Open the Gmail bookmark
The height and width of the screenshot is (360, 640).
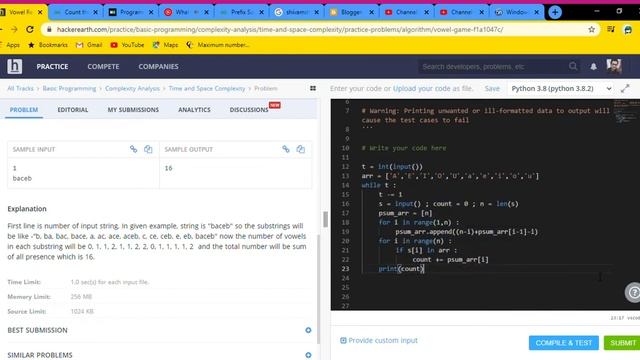click(x=89, y=45)
